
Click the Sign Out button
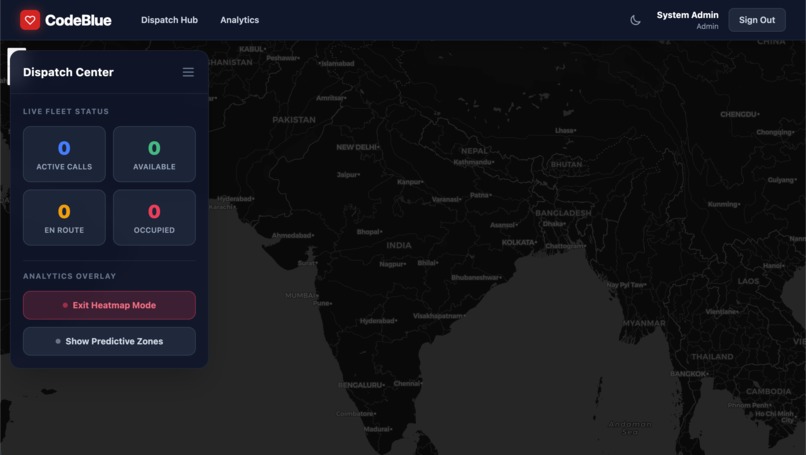pyautogui.click(x=757, y=20)
